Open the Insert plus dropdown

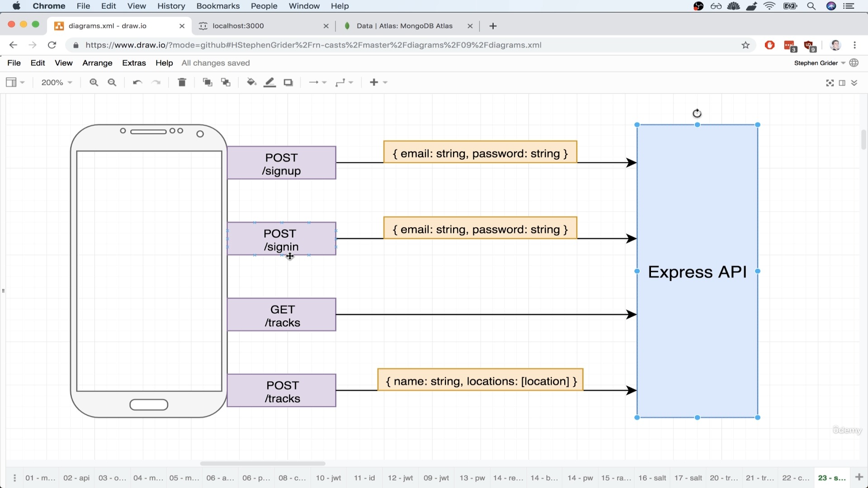click(378, 82)
